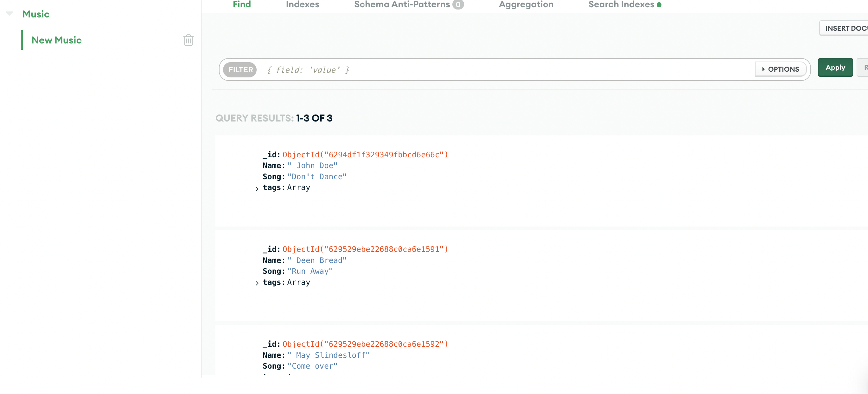Click the INSERT DOCUMENT button
868x394 pixels.
(x=846, y=28)
